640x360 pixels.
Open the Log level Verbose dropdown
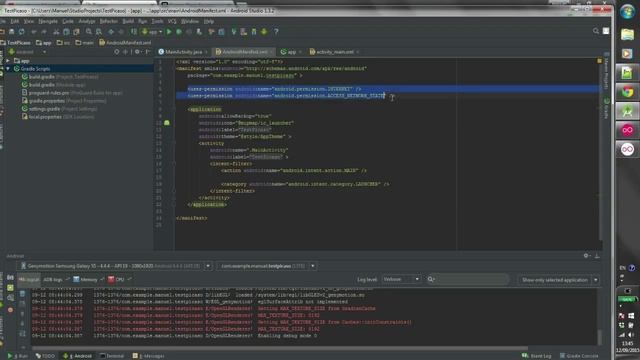click(401, 279)
